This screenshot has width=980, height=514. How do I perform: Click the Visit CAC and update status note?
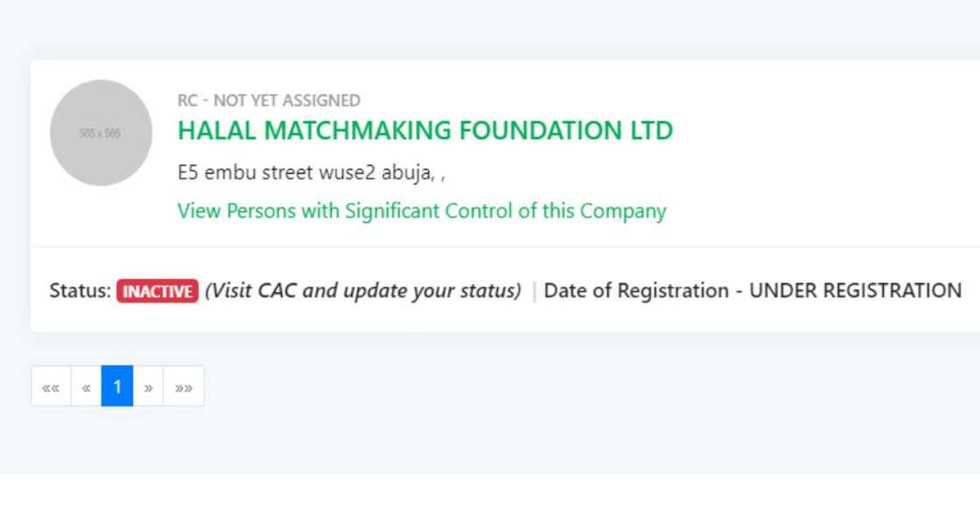pyautogui.click(x=363, y=291)
